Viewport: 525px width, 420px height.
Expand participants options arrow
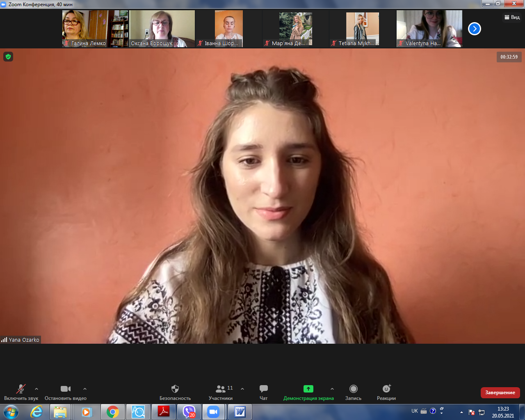[x=242, y=389]
